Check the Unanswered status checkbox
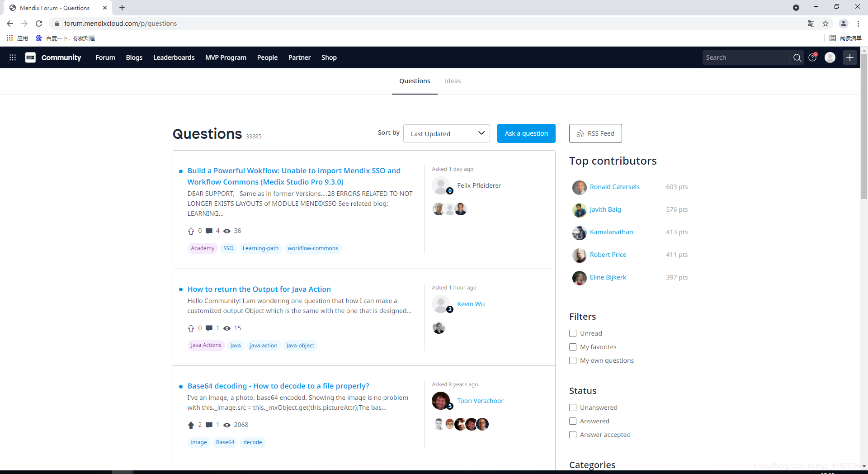 (x=573, y=408)
